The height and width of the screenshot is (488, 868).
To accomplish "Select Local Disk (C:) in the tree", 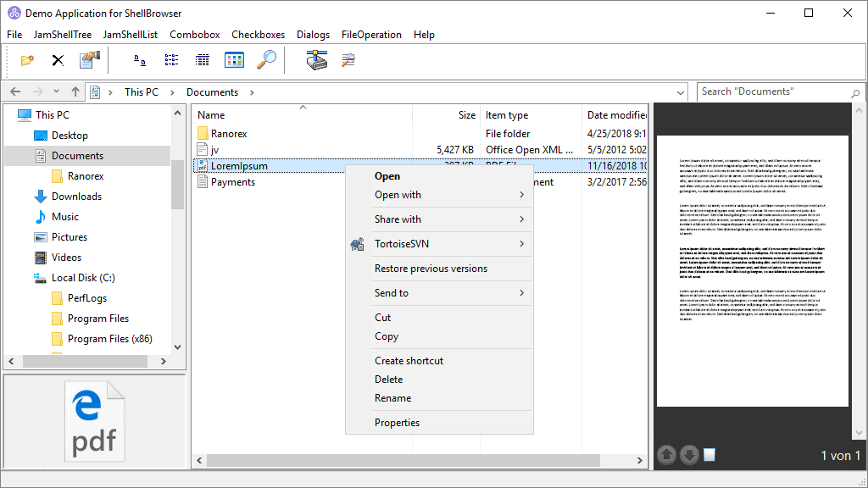I will click(x=83, y=278).
